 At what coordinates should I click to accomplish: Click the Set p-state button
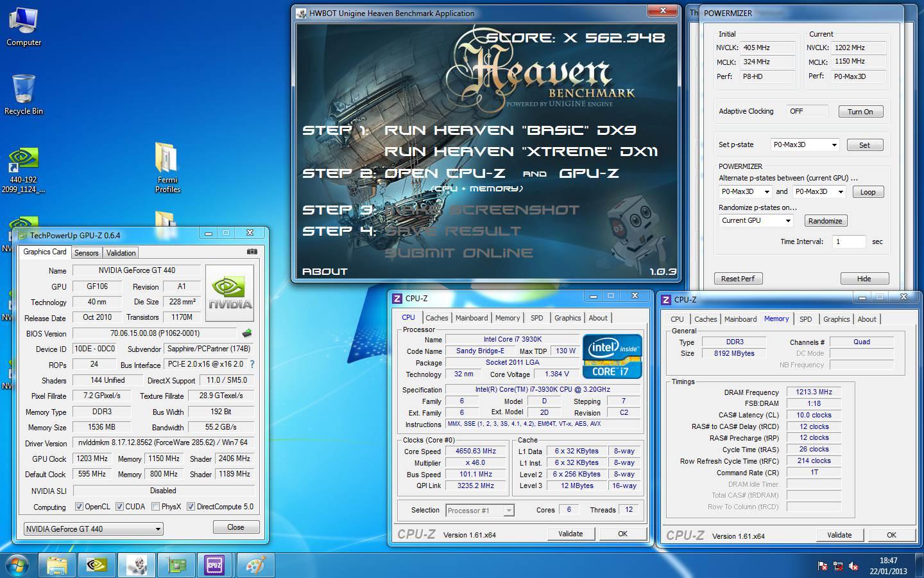click(864, 144)
